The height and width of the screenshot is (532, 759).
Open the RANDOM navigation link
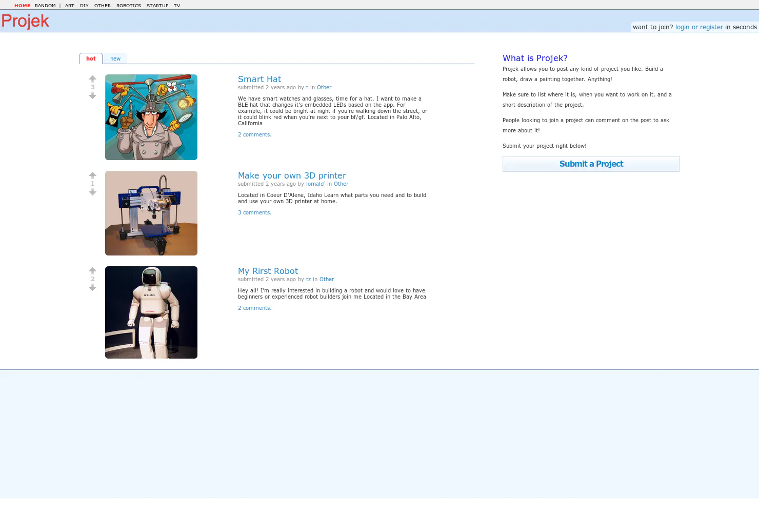[45, 6]
